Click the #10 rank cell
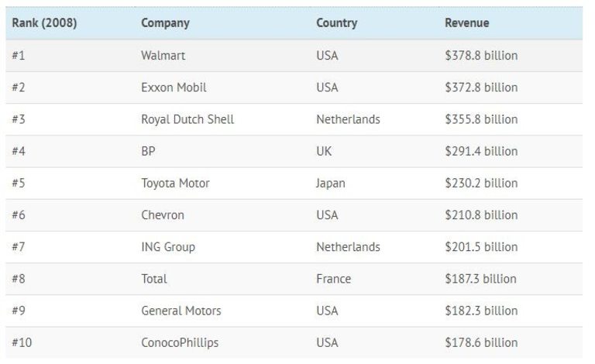The width and height of the screenshot is (595, 364). point(22,342)
